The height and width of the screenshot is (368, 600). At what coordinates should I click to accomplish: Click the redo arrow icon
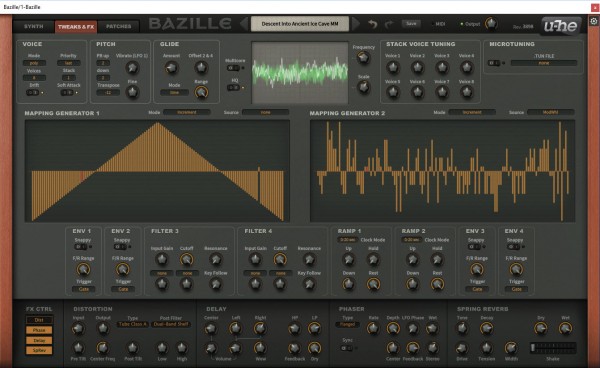[x=389, y=24]
